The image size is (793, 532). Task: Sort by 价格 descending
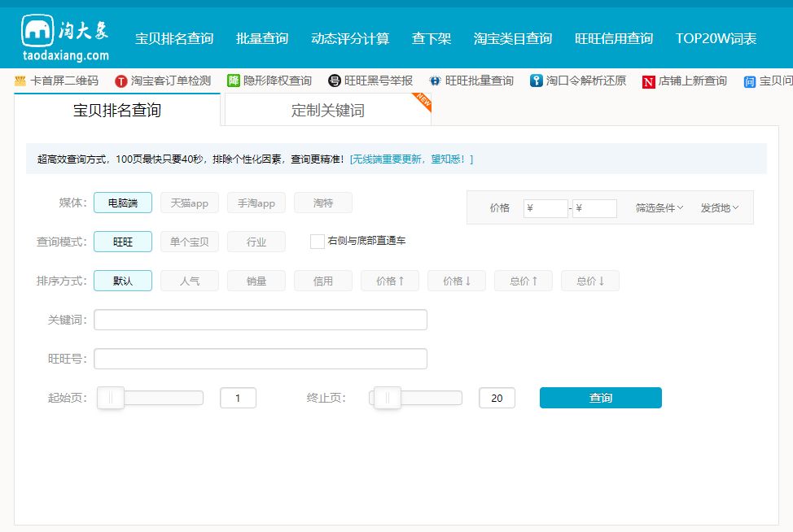(457, 281)
